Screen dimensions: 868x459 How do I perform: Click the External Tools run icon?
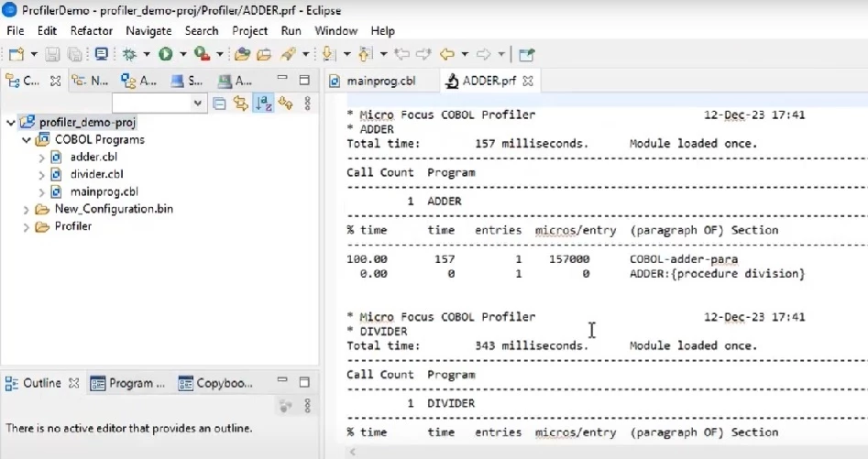tap(202, 54)
